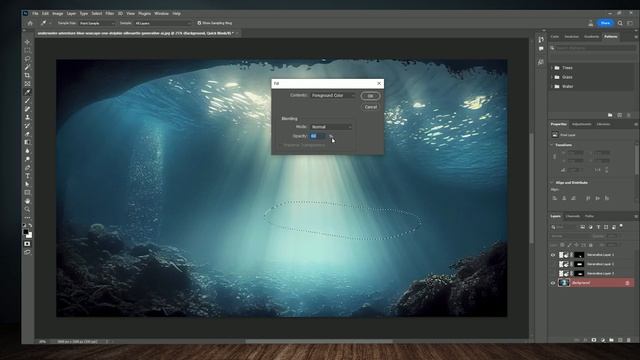Image resolution: width=640 pixels, height=360 pixels.
Task: Click the Background layer thumbnail
Action: point(564,283)
